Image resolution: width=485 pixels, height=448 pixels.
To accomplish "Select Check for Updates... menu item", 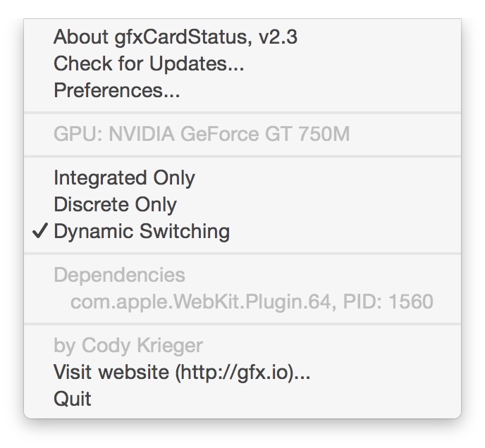I will pos(149,64).
